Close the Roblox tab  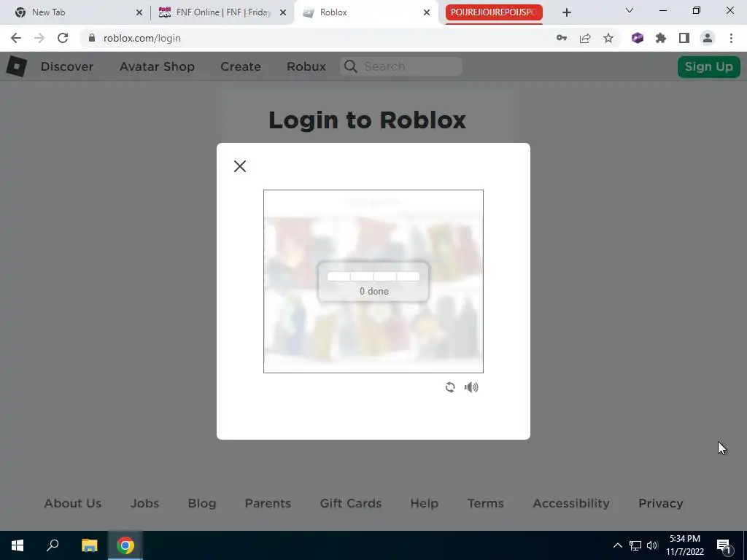[427, 12]
